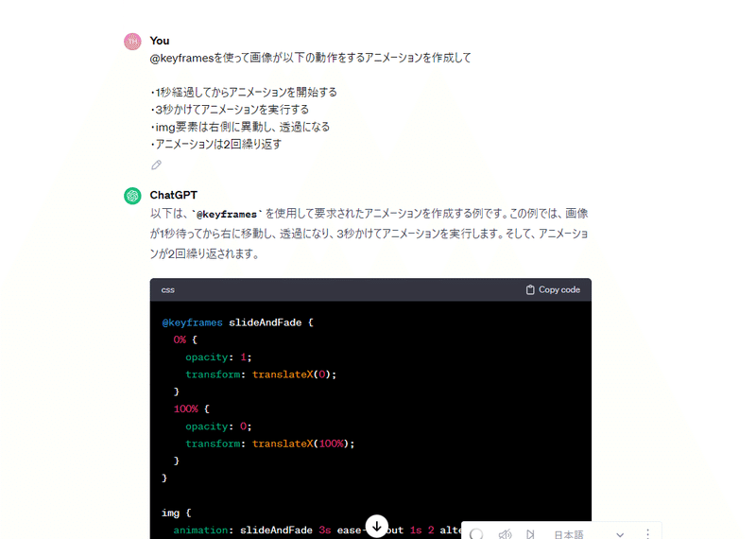
Task: Click the css language label in code header
Action: 168,290
